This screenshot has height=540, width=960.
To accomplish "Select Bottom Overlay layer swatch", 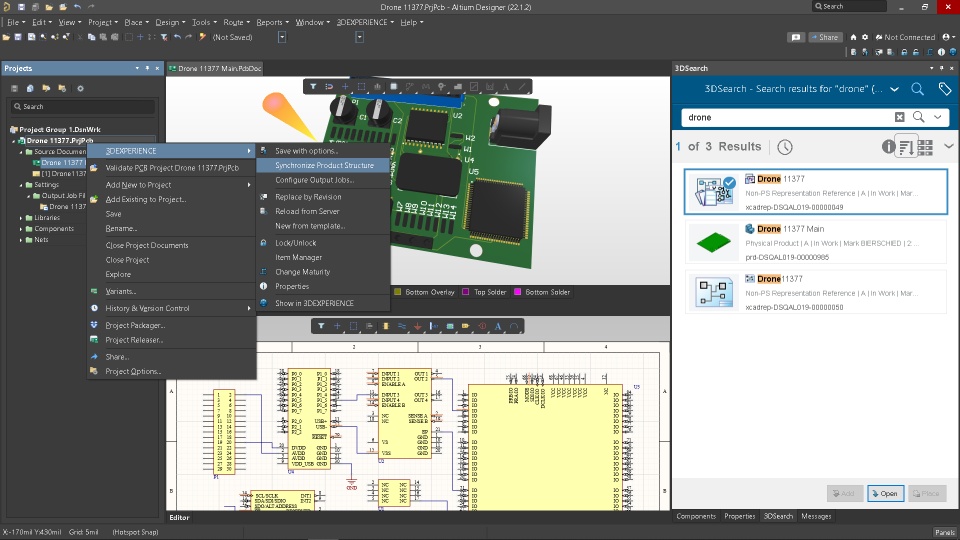I will (x=397, y=292).
